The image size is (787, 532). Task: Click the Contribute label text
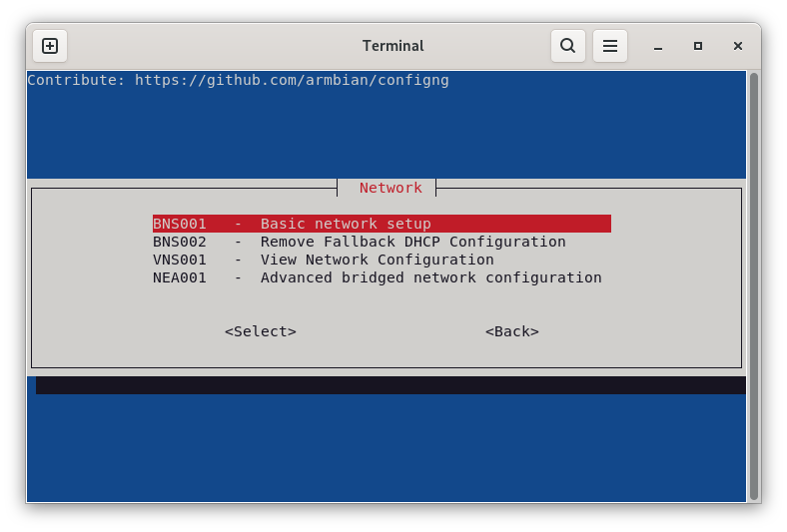[76, 80]
